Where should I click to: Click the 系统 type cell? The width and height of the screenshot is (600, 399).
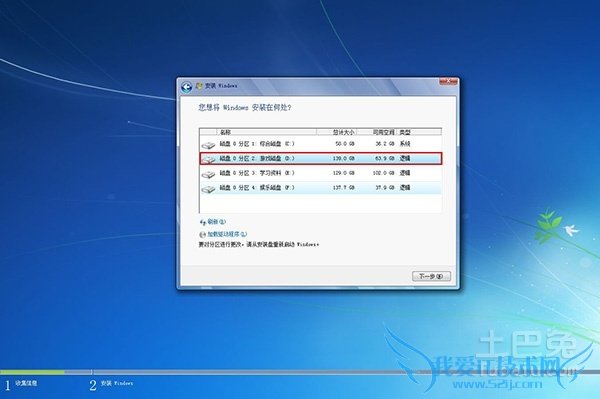tap(405, 144)
